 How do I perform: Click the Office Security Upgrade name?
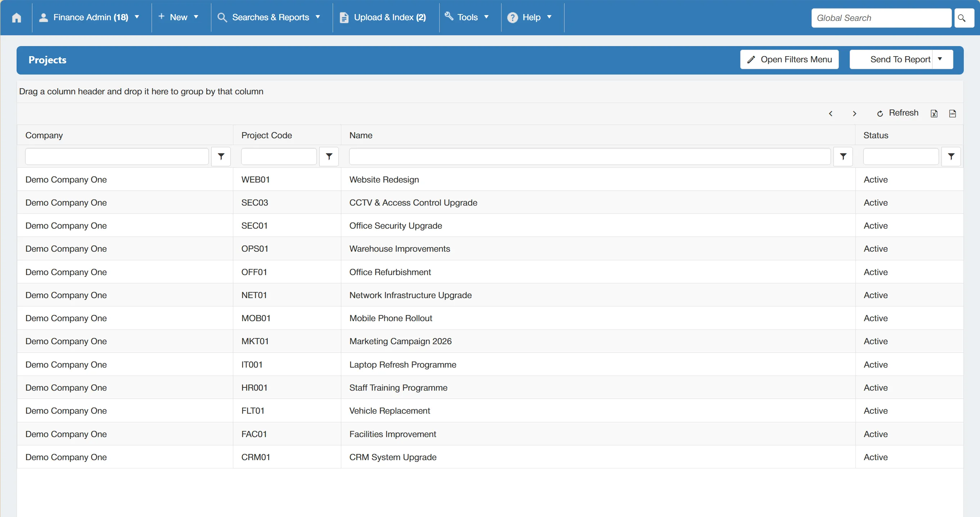pyautogui.click(x=396, y=226)
